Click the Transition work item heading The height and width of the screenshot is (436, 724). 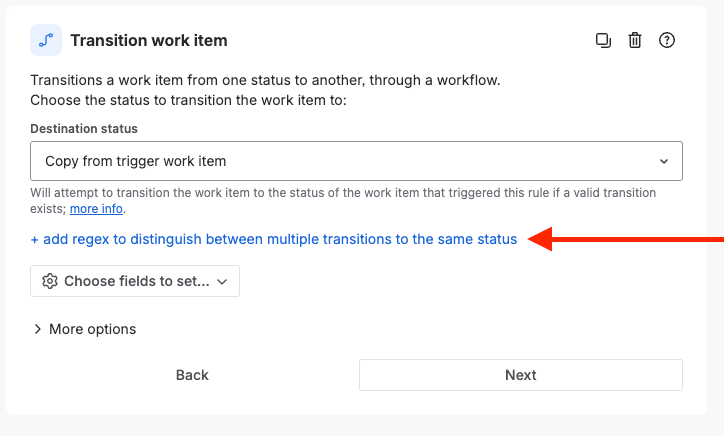coord(149,41)
